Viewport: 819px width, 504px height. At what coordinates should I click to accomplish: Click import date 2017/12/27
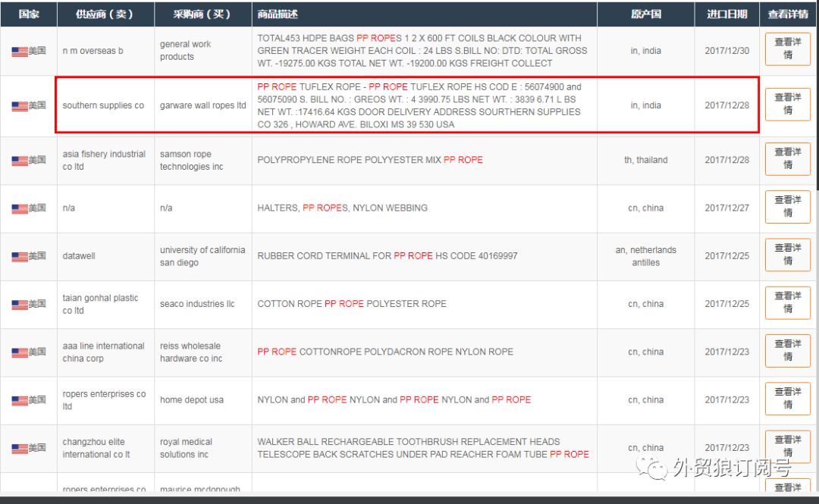coord(726,208)
